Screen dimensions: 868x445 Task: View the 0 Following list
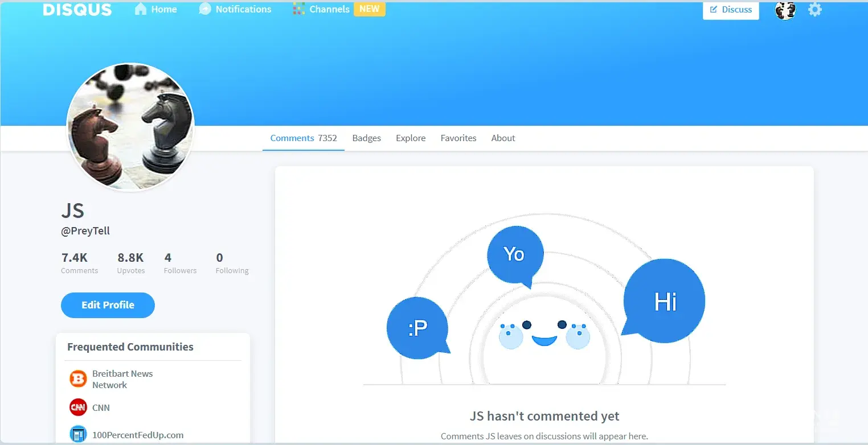click(x=232, y=263)
